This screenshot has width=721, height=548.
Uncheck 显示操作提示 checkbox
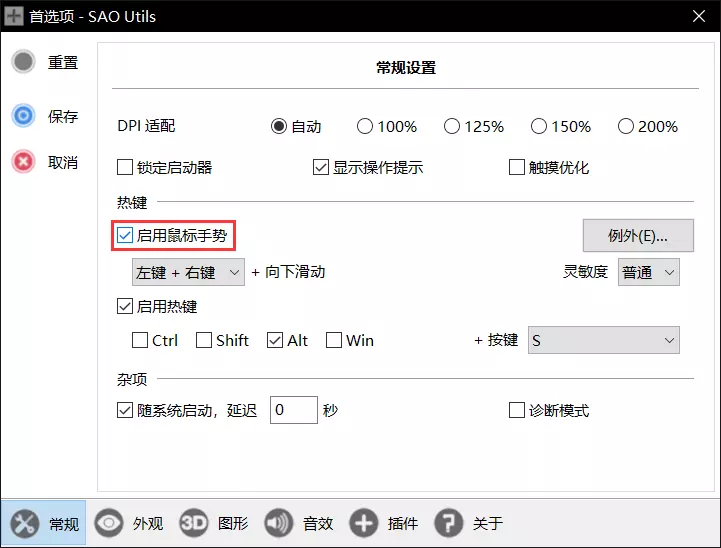pos(321,167)
